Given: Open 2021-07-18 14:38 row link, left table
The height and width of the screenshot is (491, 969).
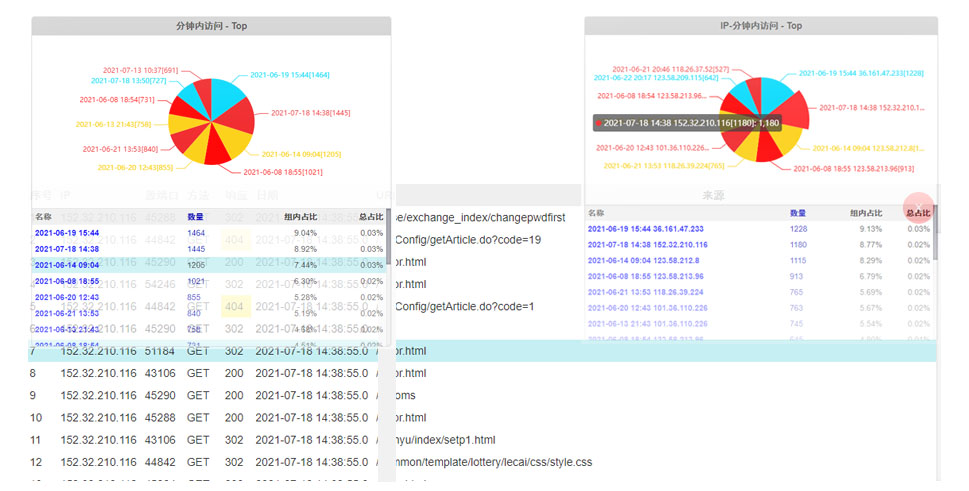Looking at the screenshot, I should tap(67, 249).
